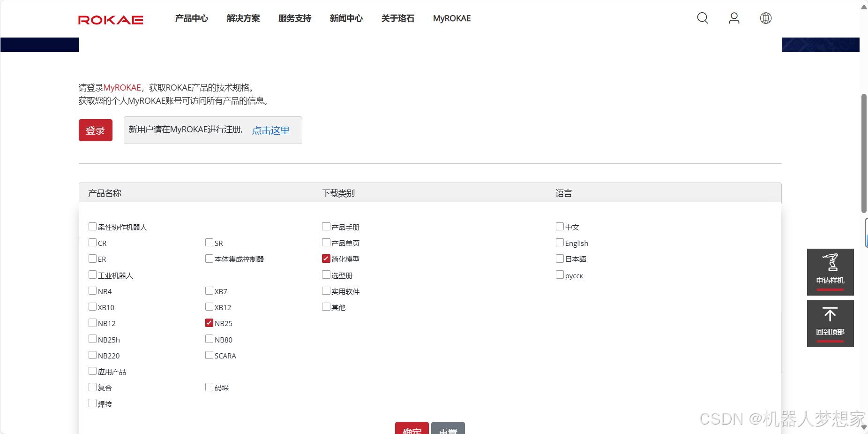
Task: Check the NB4 checkbox
Action: tap(92, 291)
